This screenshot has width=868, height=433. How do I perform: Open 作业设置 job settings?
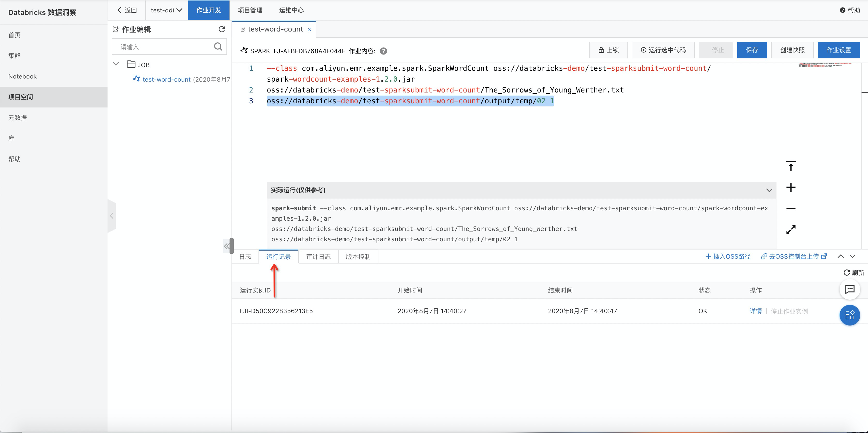pos(839,50)
